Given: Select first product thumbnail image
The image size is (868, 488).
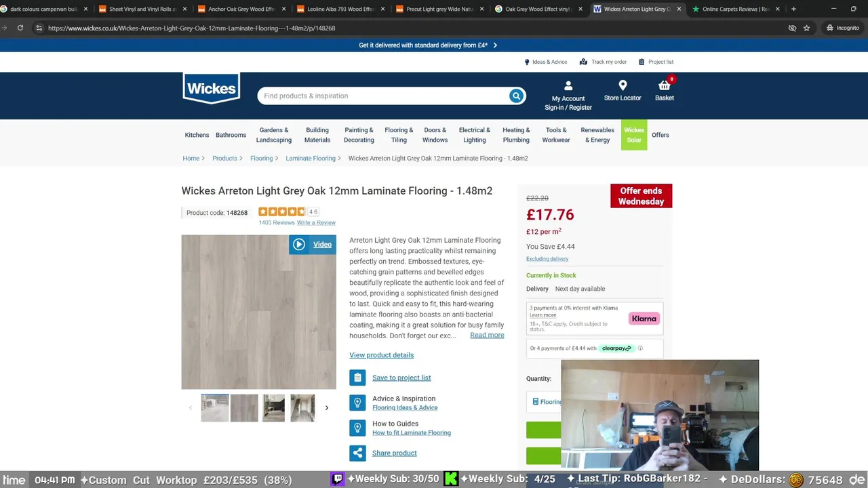Looking at the screenshot, I should (x=215, y=408).
